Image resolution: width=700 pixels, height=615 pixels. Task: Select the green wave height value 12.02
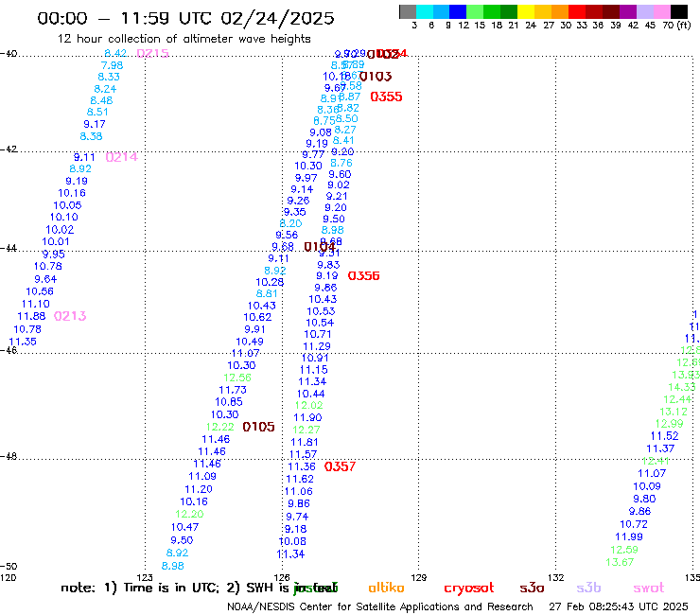point(309,406)
